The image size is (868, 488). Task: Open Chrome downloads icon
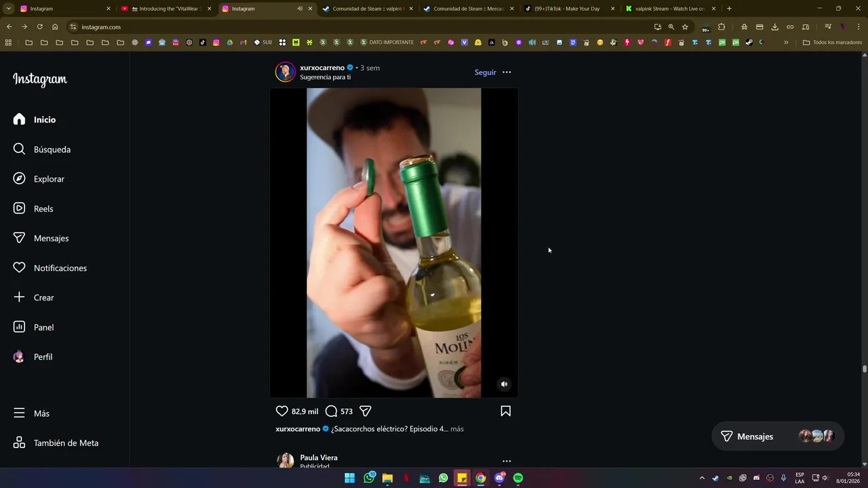pos(774,27)
